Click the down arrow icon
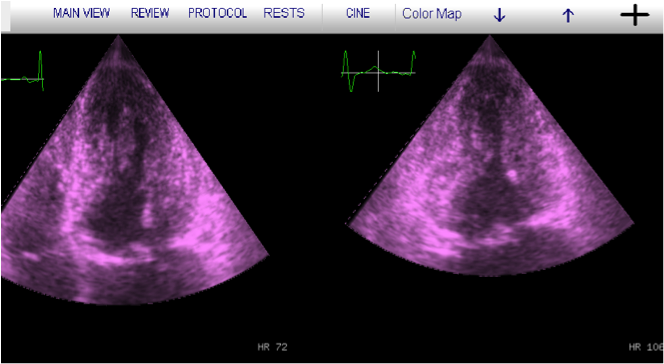 tap(500, 16)
